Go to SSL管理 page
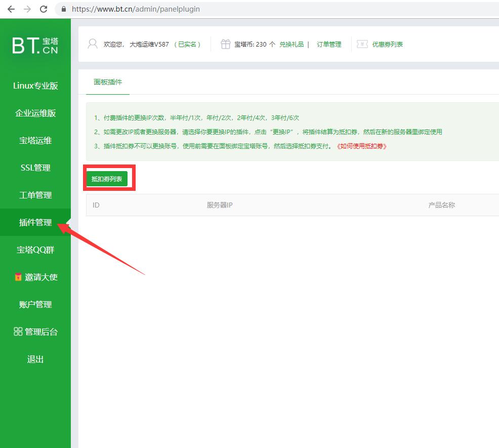Image resolution: width=499 pixels, height=448 pixels. [x=35, y=168]
